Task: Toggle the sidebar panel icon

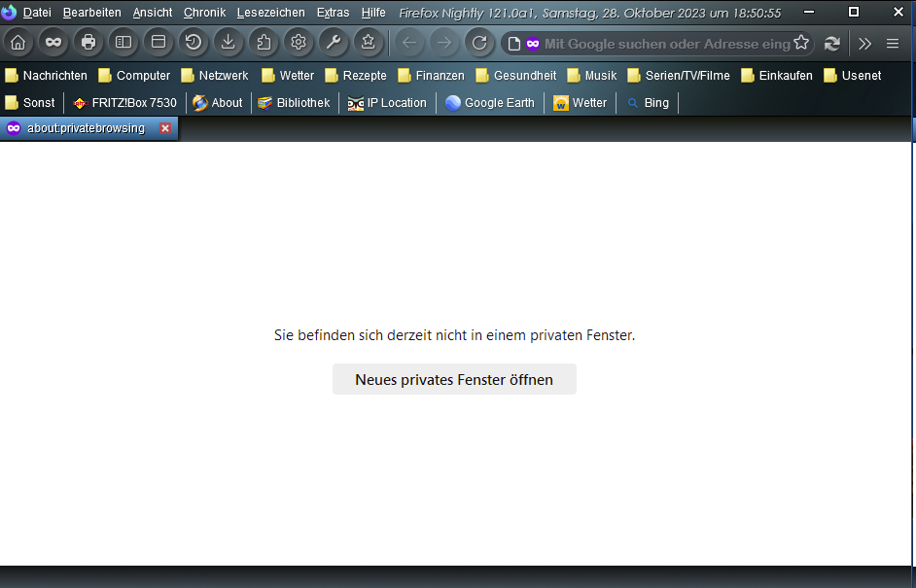Action: (x=123, y=43)
